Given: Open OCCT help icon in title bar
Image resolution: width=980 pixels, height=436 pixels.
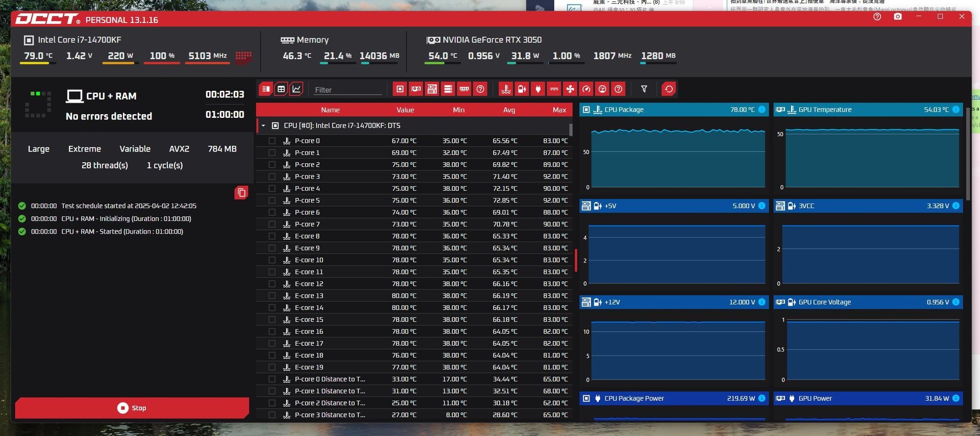Looking at the screenshot, I should [877, 17].
